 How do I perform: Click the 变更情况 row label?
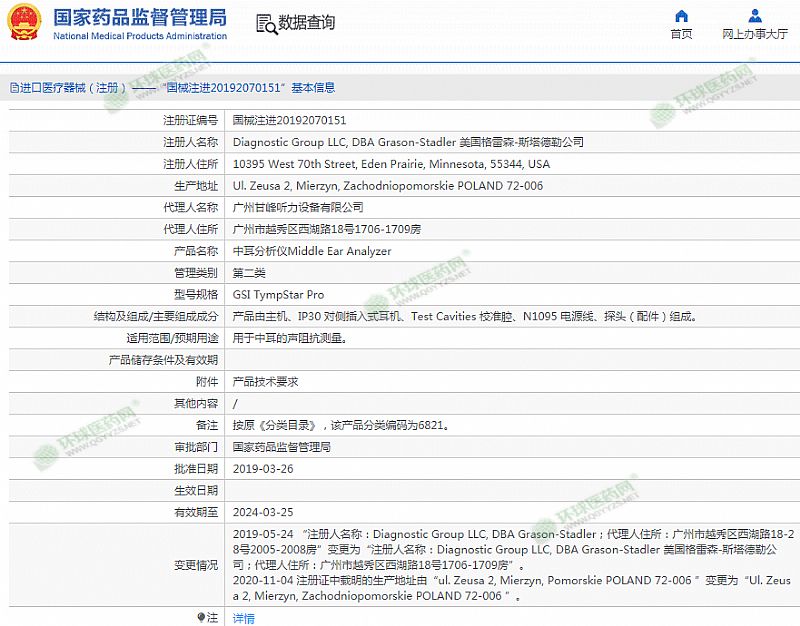point(195,565)
